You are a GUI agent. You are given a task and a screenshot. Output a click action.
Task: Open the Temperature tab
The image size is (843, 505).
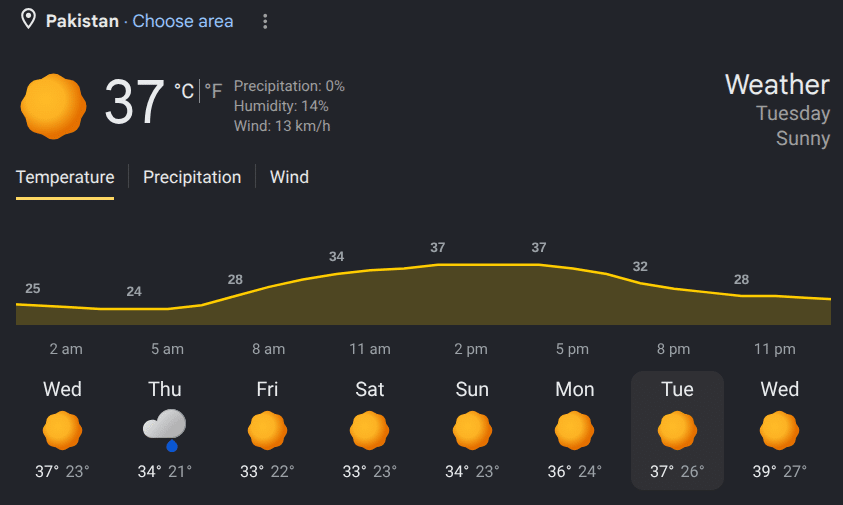coord(65,177)
